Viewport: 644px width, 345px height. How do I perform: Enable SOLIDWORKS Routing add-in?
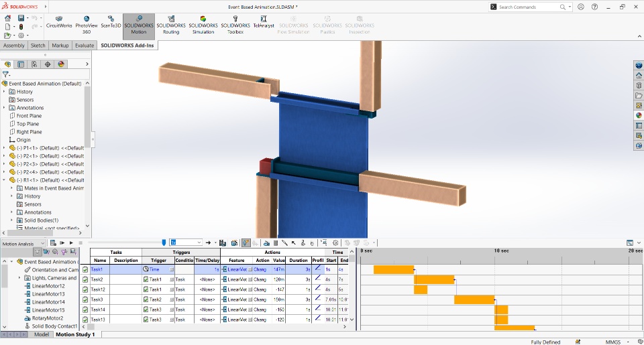(171, 25)
